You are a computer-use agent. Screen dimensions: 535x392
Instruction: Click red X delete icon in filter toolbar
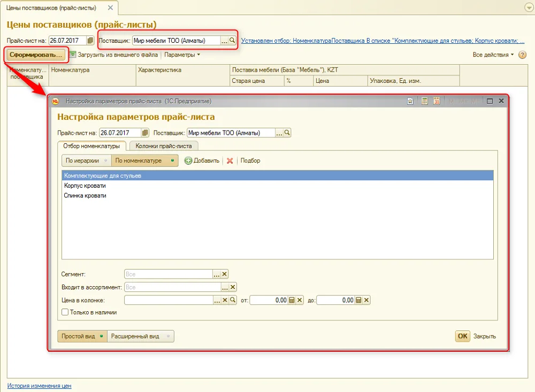pos(230,160)
